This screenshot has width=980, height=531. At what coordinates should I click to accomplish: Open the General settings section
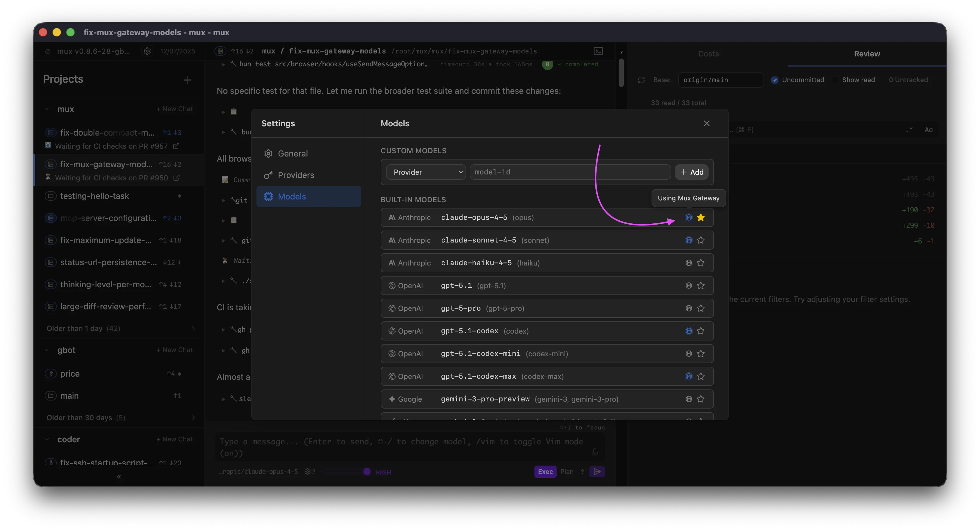tap(293, 153)
